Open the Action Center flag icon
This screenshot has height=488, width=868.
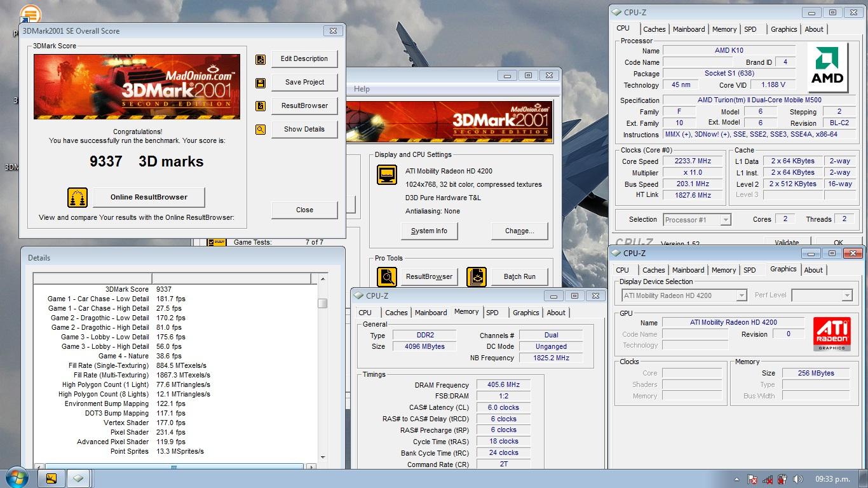(x=752, y=479)
